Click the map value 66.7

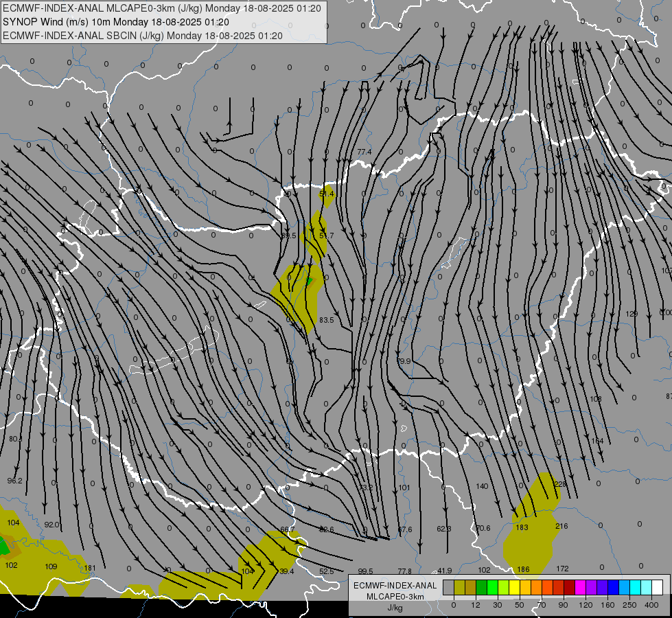click(288, 529)
